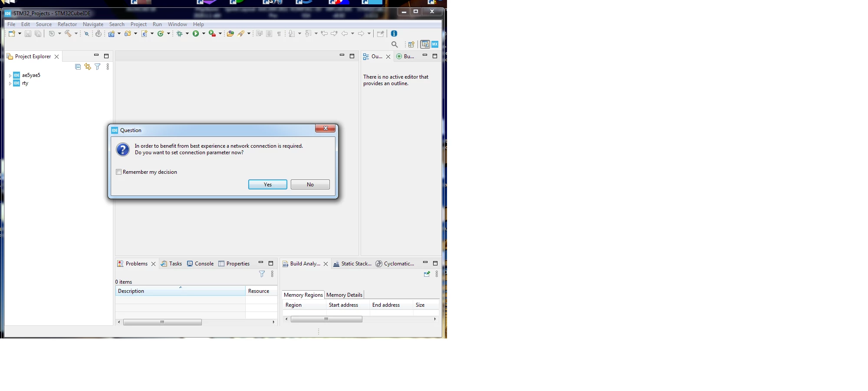Click the Start address column header

(348, 305)
